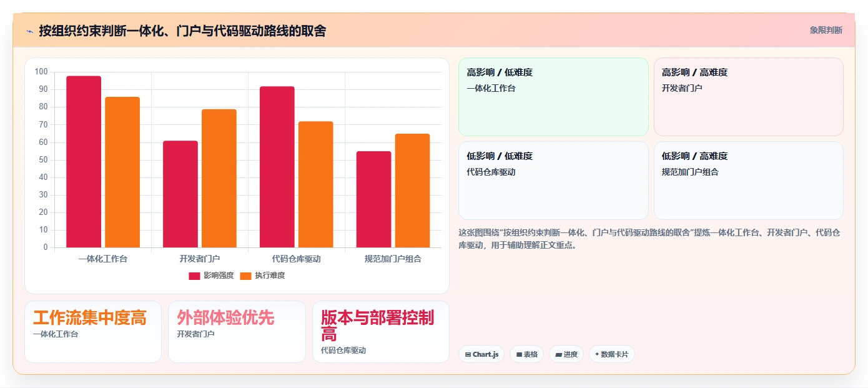Click the orange 执行难度 bar for 代码仓库驱动

[x=316, y=184]
